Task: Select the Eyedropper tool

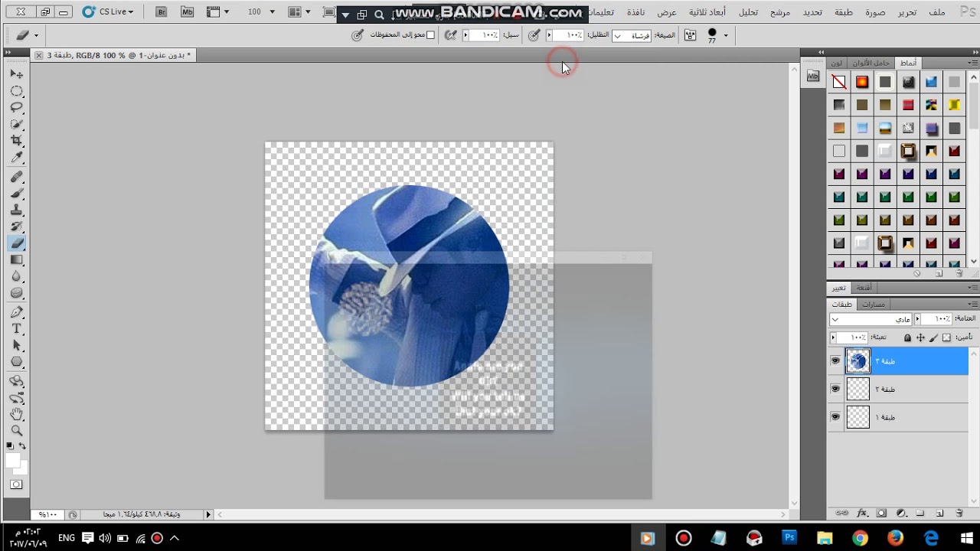Action: tap(17, 158)
